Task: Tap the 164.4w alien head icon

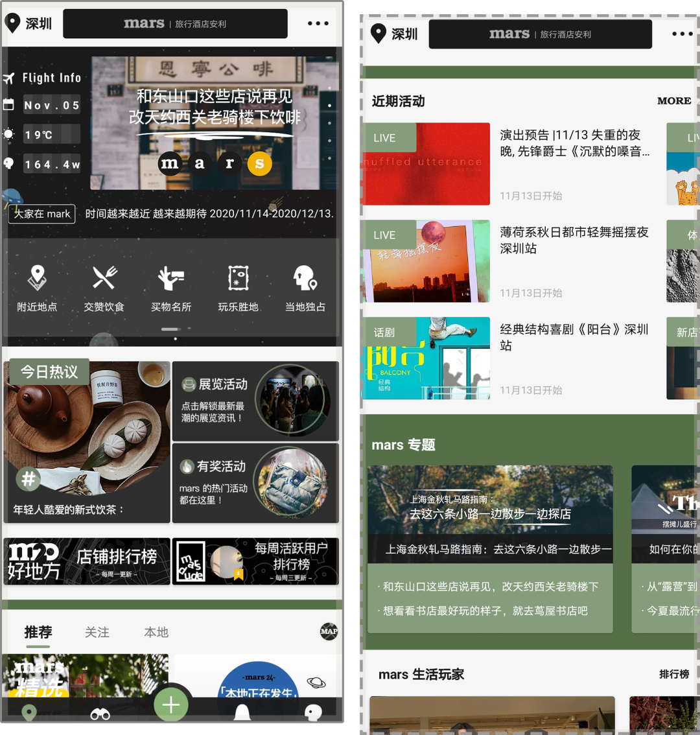Action: pyautogui.click(x=8, y=163)
